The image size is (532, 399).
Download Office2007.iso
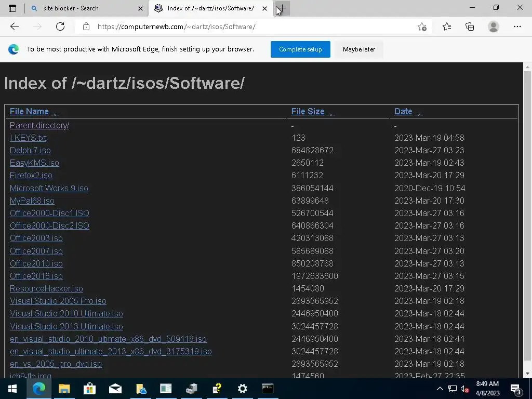pyautogui.click(x=36, y=251)
